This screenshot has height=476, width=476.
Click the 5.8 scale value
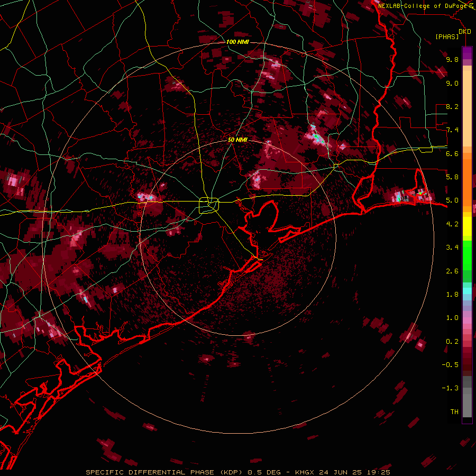coord(452,177)
